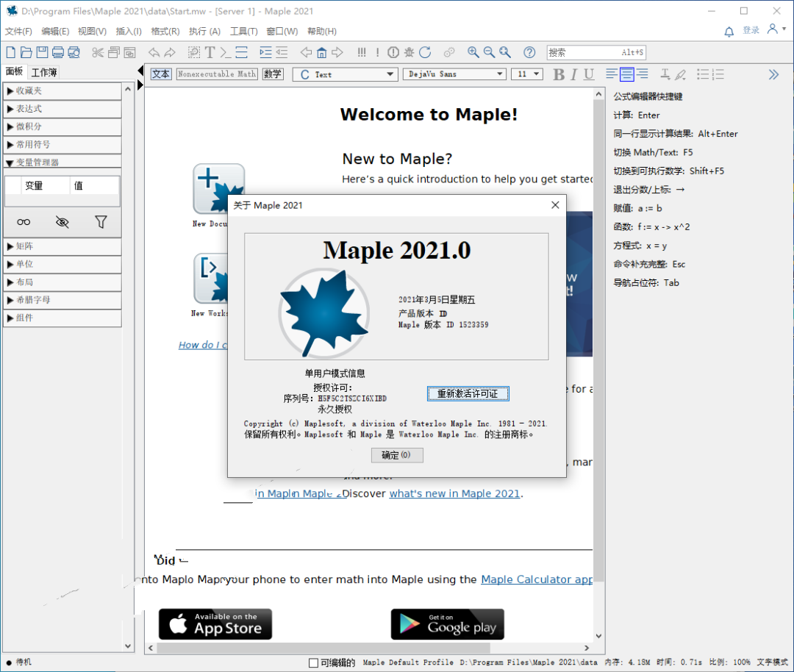Open the Text style dropdown
Image resolution: width=794 pixels, height=672 pixels.
pyautogui.click(x=345, y=74)
